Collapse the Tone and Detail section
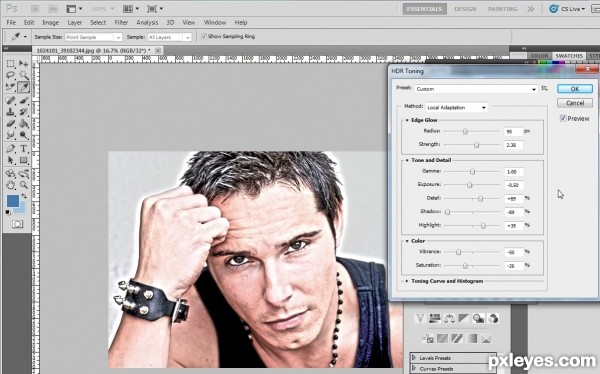The image size is (600, 374). click(x=407, y=160)
